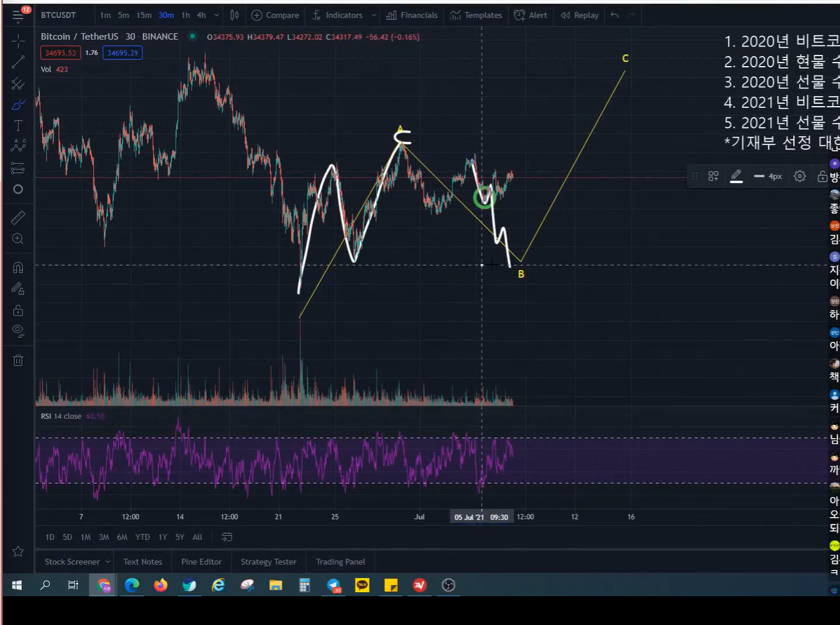Set range to YTD
Screen dimensions: 840x625
click(x=142, y=537)
